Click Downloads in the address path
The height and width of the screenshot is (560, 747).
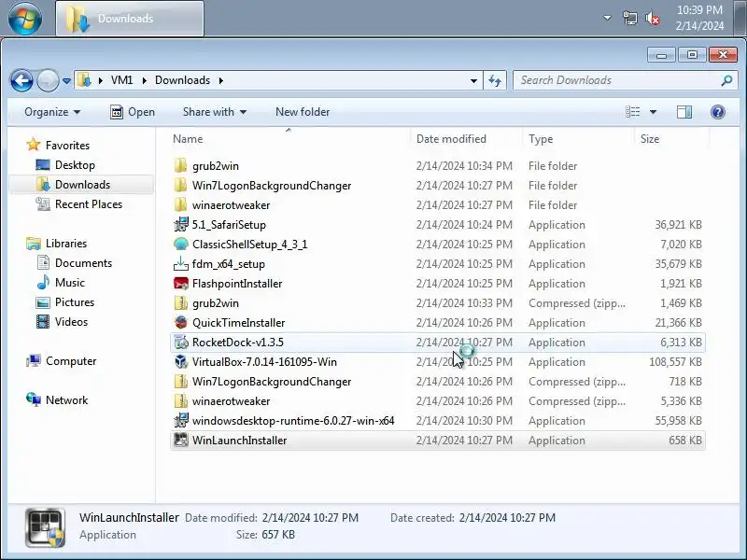pyautogui.click(x=182, y=80)
